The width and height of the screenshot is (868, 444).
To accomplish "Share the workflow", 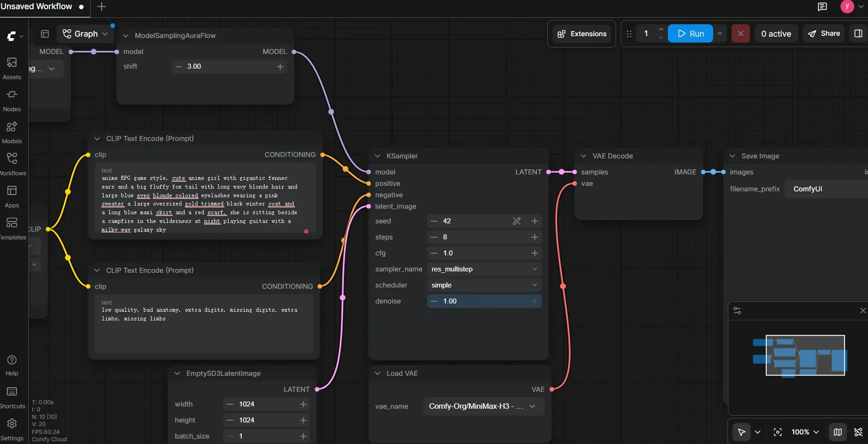I will coord(824,33).
